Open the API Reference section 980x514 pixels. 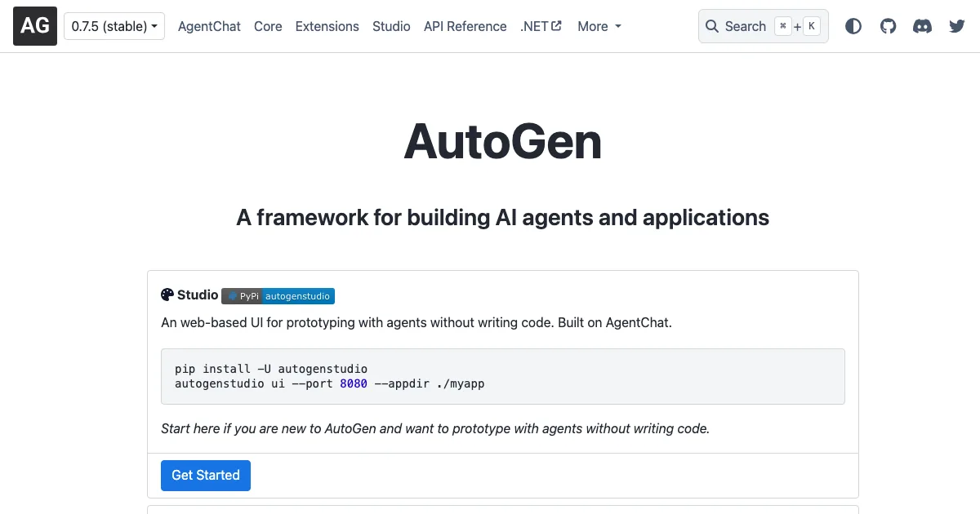click(x=465, y=26)
